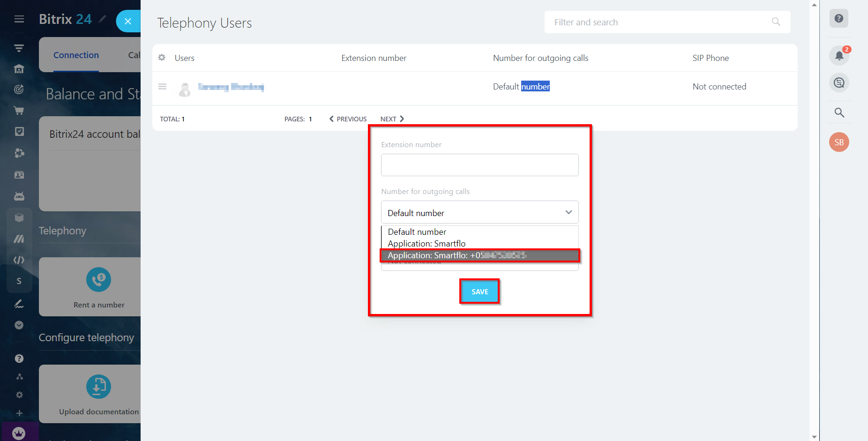868x441 pixels.
Task: Click the Rent a number phone icon
Action: (x=98, y=280)
